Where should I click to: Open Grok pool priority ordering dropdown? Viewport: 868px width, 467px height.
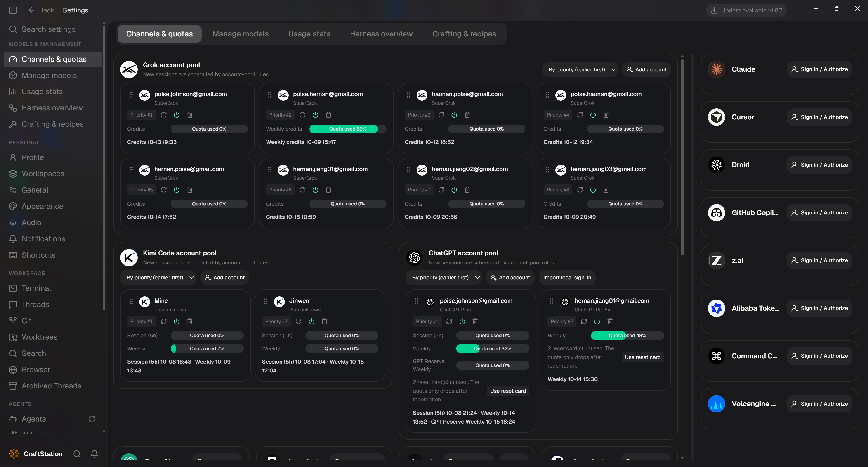[580, 69]
